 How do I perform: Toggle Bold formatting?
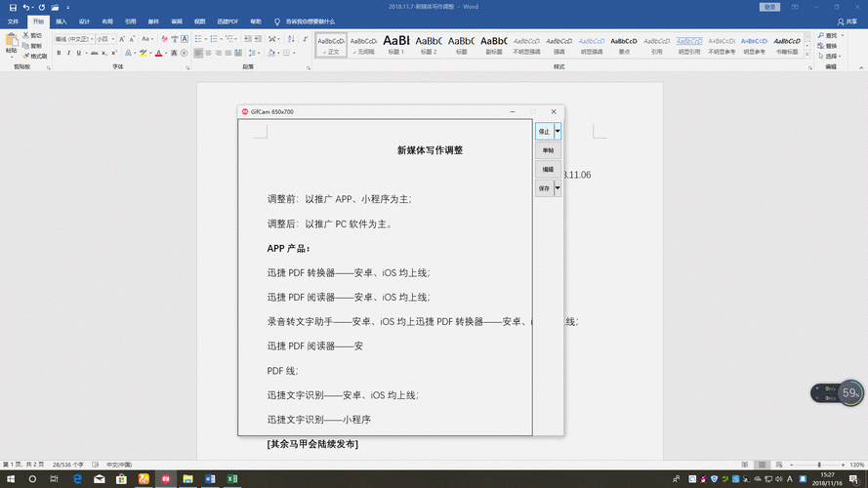click(59, 53)
